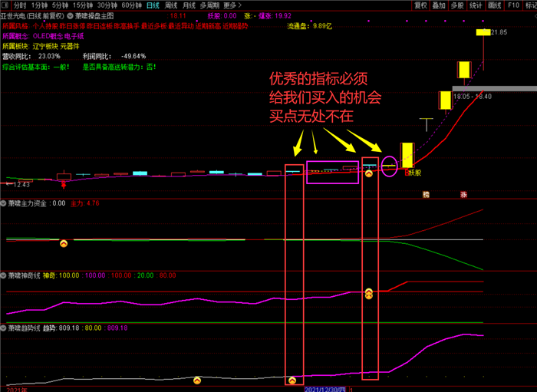
Task: Click the OLED概念 concept label
Action: (48, 36)
